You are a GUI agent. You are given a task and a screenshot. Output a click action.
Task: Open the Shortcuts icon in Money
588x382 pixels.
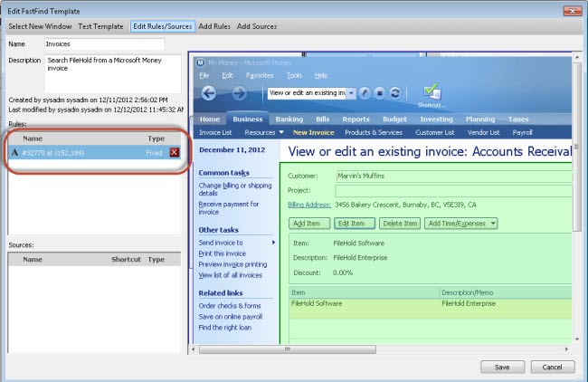(432, 95)
